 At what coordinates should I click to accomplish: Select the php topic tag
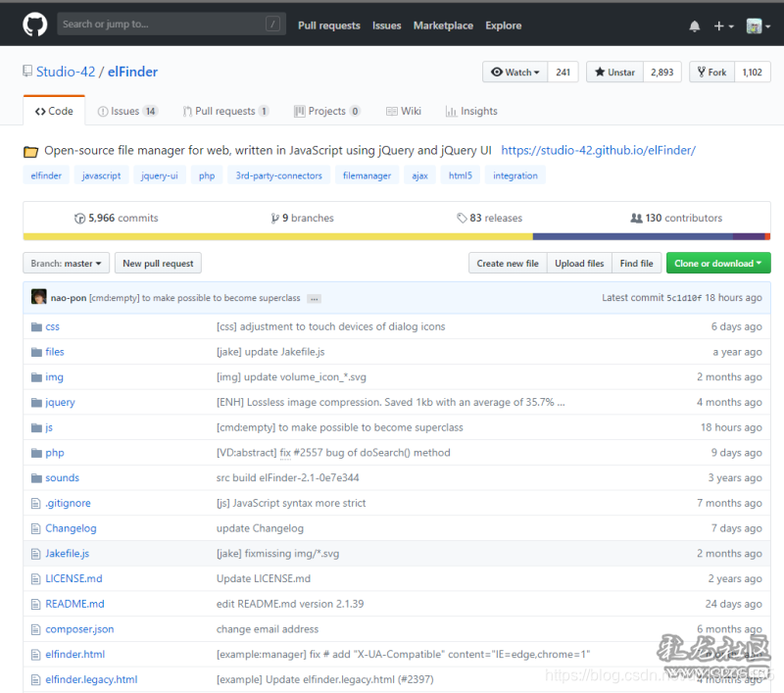[207, 175]
